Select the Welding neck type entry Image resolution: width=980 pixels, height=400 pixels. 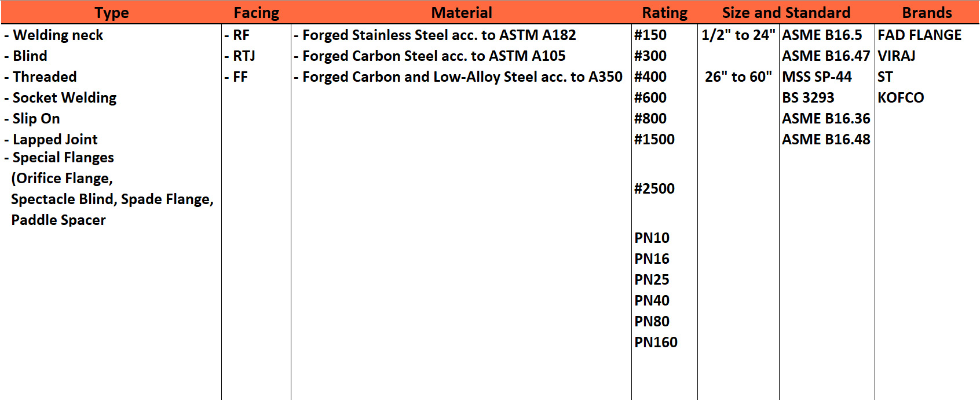coord(58,35)
